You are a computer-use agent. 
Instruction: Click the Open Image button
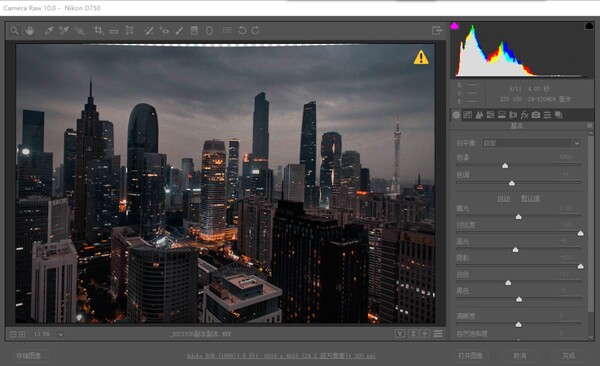click(x=470, y=356)
